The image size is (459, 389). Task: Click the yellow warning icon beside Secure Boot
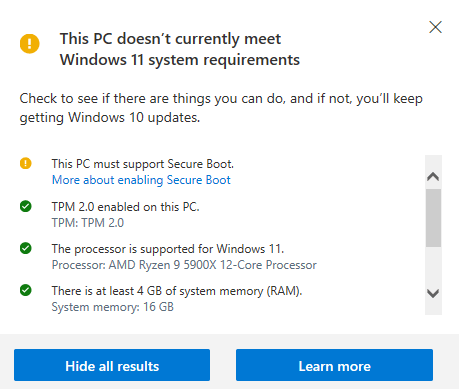(x=26, y=163)
